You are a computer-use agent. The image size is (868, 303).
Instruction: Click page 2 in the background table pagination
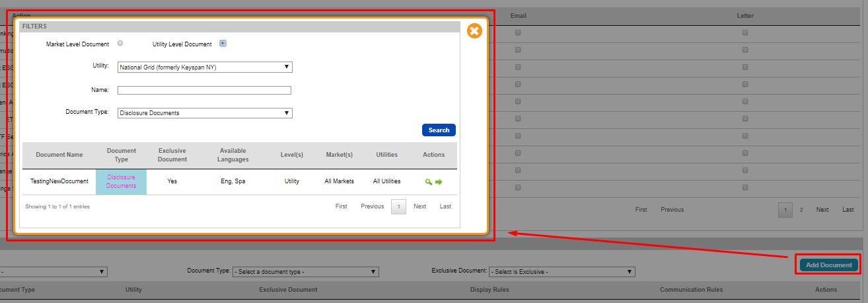point(801,210)
